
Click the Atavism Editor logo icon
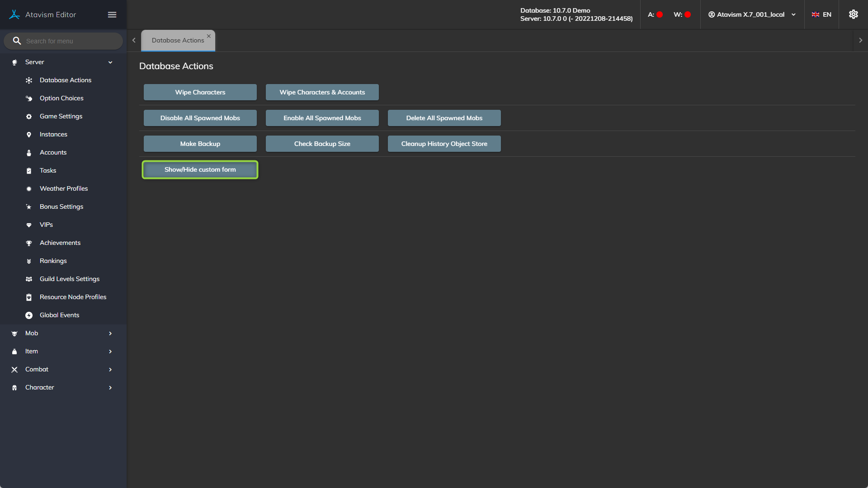14,14
